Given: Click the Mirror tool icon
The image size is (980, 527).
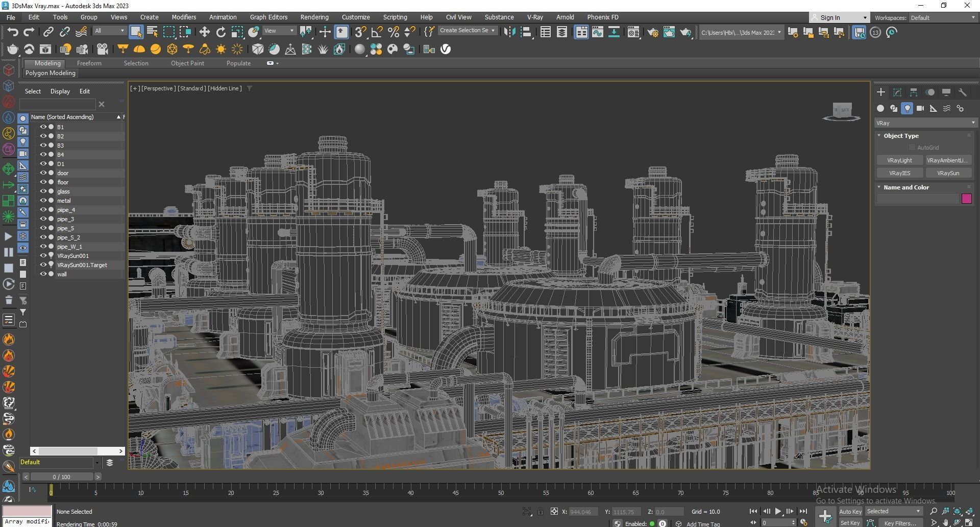Looking at the screenshot, I should coord(509,32).
